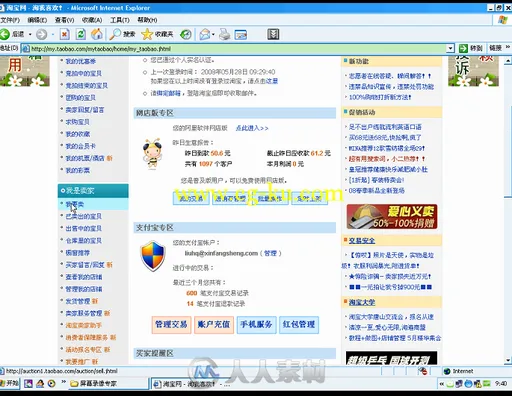Open the 工具(T) menu
The width and height of the screenshot is (512, 396).
click(119, 20)
